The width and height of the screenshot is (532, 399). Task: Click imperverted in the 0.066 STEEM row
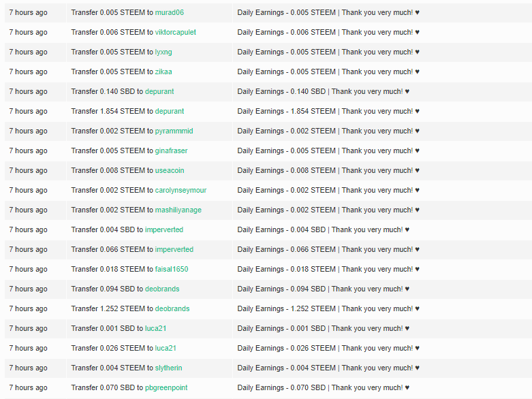(x=174, y=249)
